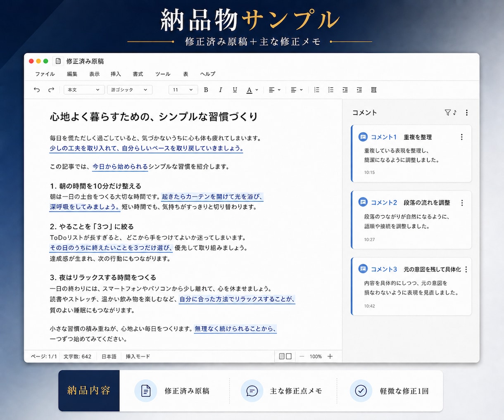Click the 日本語 language status entry
The height and width of the screenshot is (420, 504).
[x=109, y=356]
